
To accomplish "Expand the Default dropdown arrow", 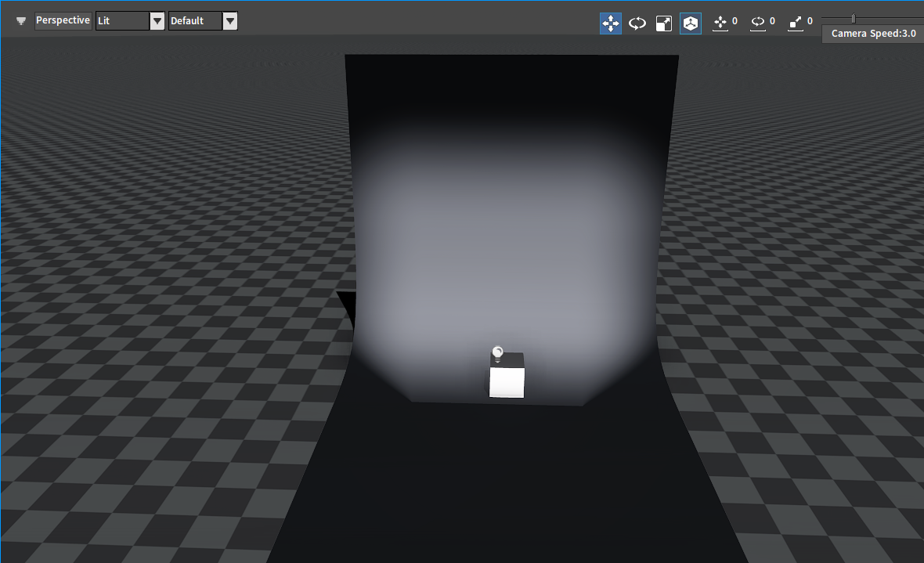I will (x=230, y=21).
